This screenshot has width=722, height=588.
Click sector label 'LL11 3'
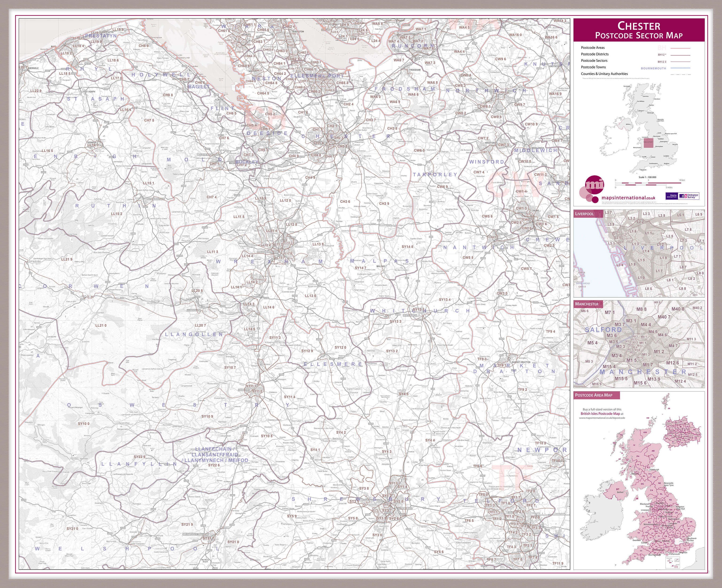(212, 252)
